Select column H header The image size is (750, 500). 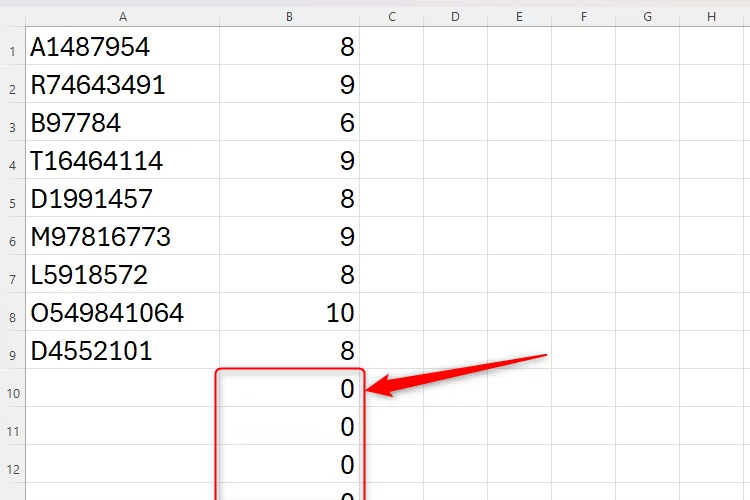pyautogui.click(x=712, y=17)
